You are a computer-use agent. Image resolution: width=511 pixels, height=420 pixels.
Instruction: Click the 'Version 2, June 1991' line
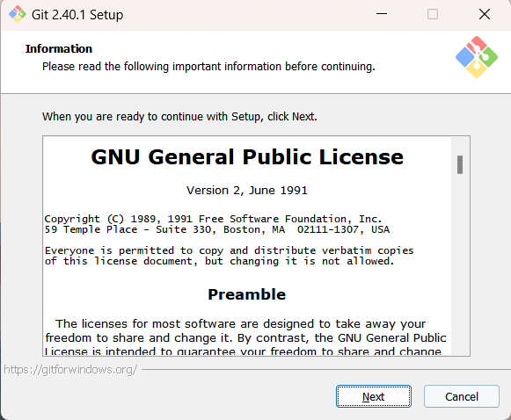click(x=247, y=190)
